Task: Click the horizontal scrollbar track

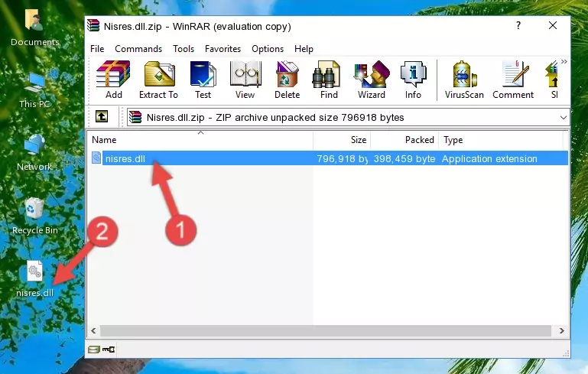Action: click(326, 331)
